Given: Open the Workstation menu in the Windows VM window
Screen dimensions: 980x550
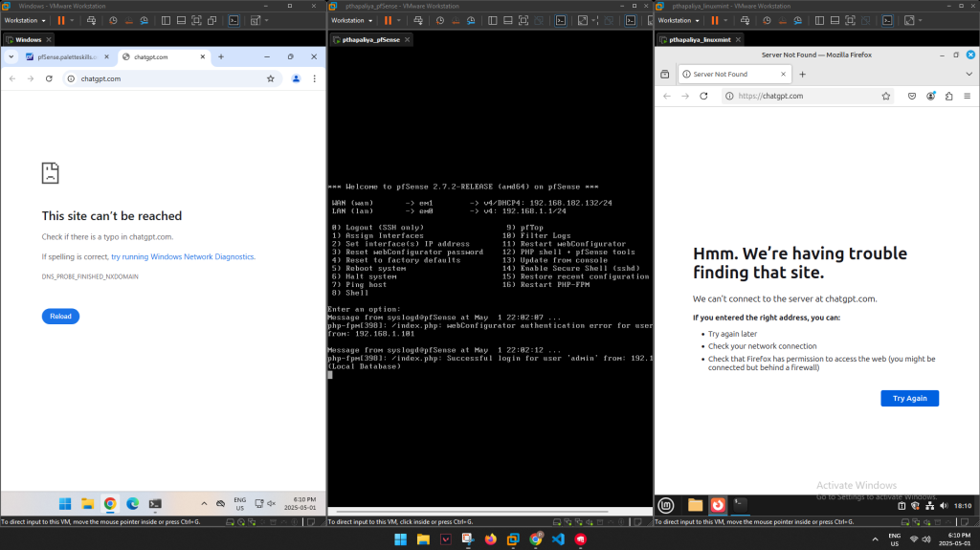Looking at the screenshot, I should click(x=24, y=21).
